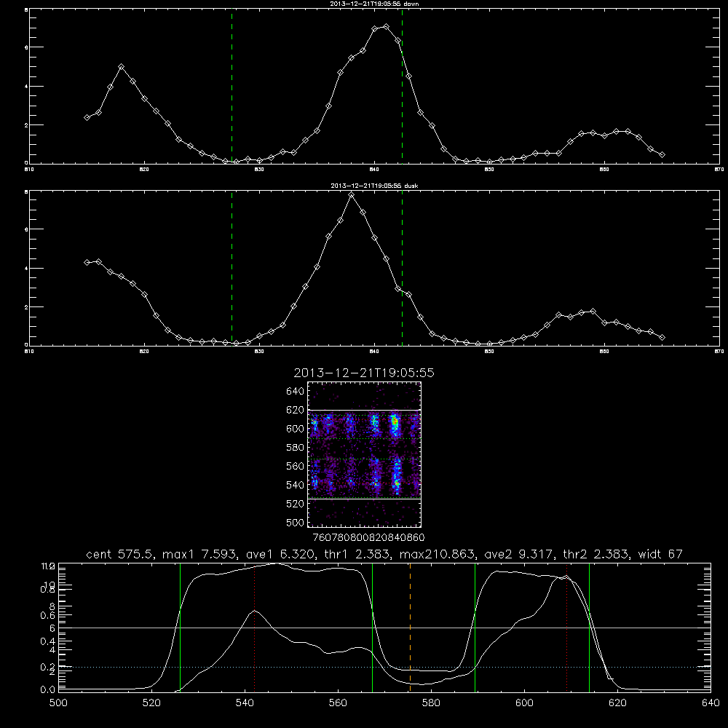Select the left green dashed line in dawn plot
The image size is (728, 728).
pyautogui.click(x=232, y=87)
